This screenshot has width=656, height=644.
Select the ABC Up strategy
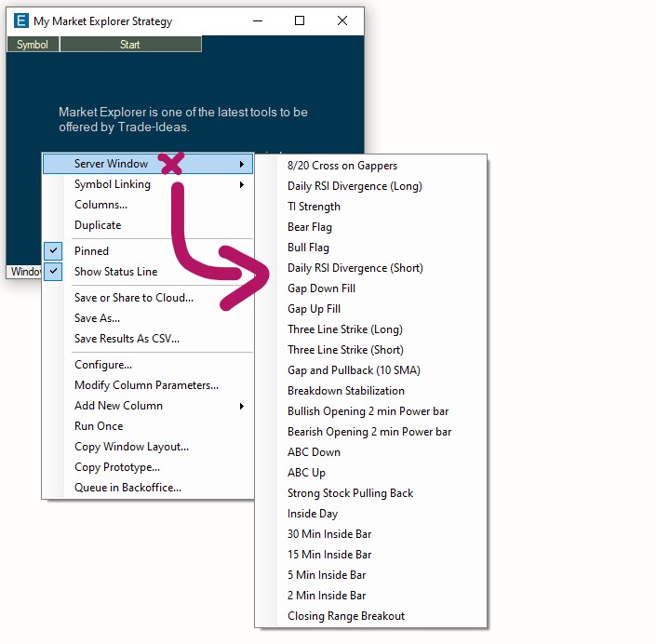tap(306, 473)
